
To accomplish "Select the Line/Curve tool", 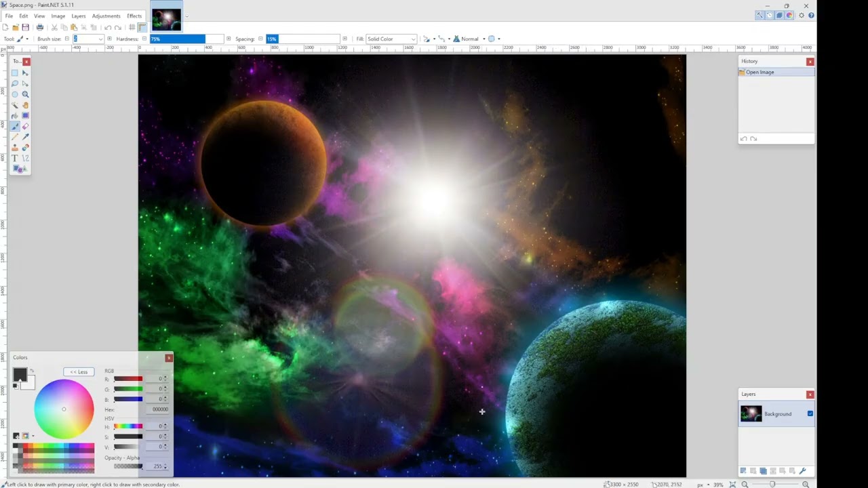I will [x=25, y=158].
